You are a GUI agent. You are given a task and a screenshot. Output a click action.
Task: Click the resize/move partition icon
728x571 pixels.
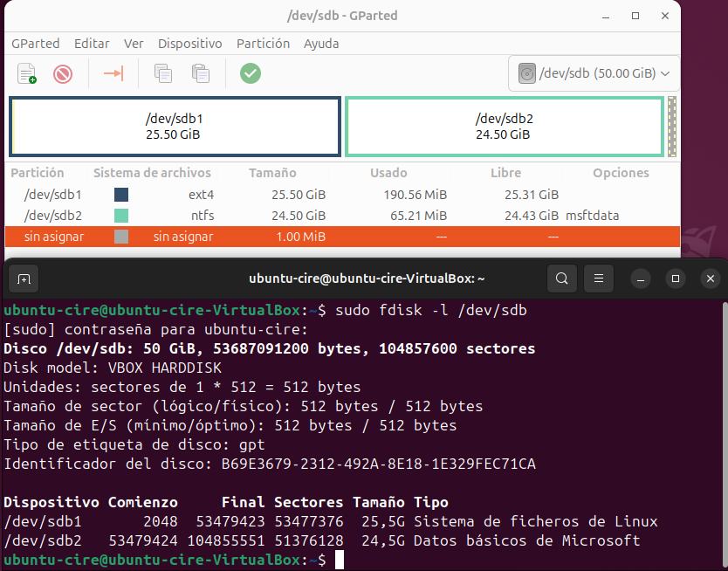(x=113, y=73)
